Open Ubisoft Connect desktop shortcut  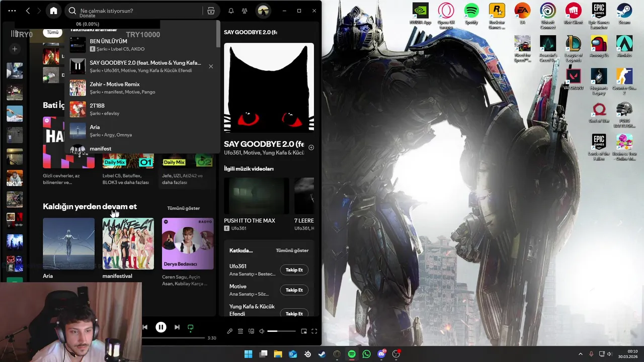click(548, 16)
